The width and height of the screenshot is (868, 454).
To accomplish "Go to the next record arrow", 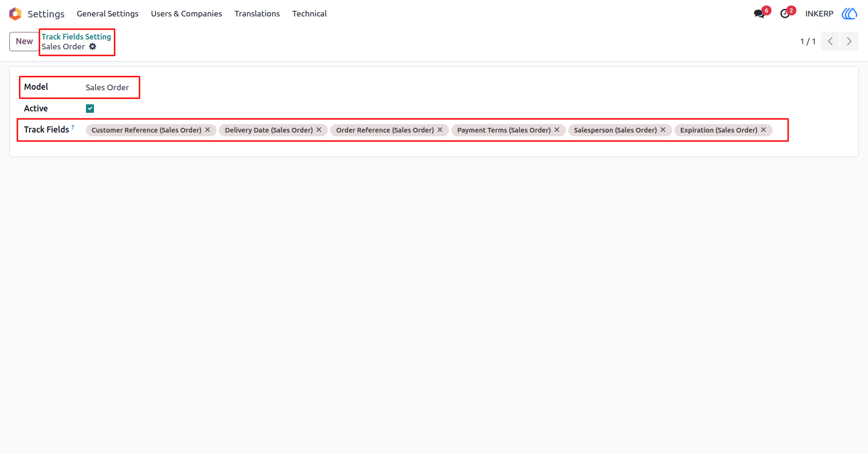I will coord(849,41).
